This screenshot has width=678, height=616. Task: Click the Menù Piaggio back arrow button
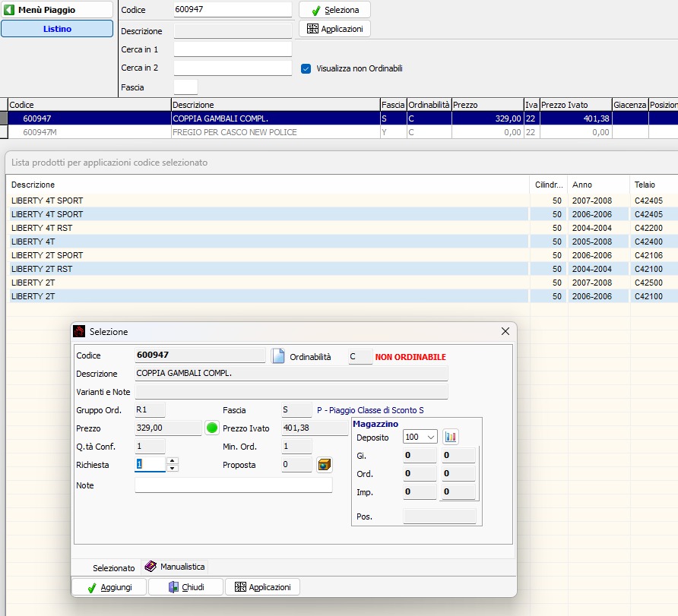click(x=56, y=10)
